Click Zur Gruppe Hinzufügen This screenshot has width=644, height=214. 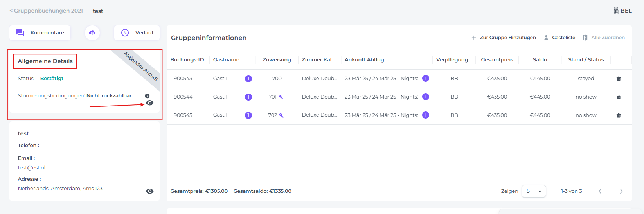tap(504, 38)
